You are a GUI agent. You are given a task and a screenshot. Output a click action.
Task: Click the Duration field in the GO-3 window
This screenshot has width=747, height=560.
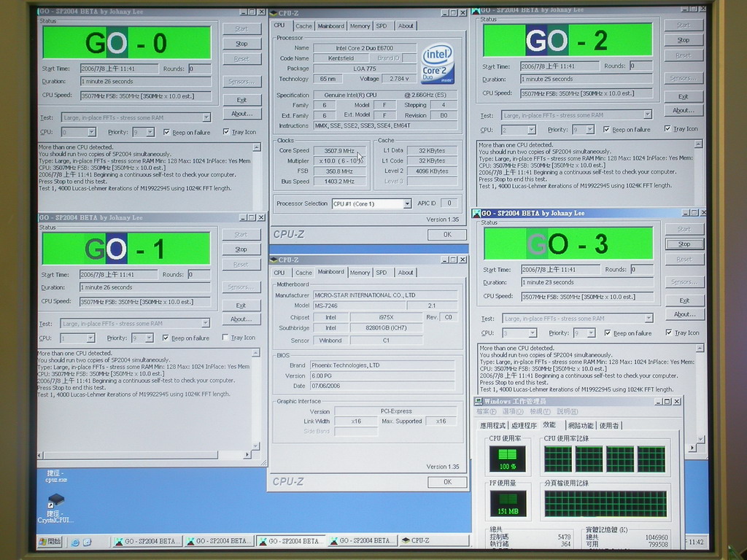[587, 282]
